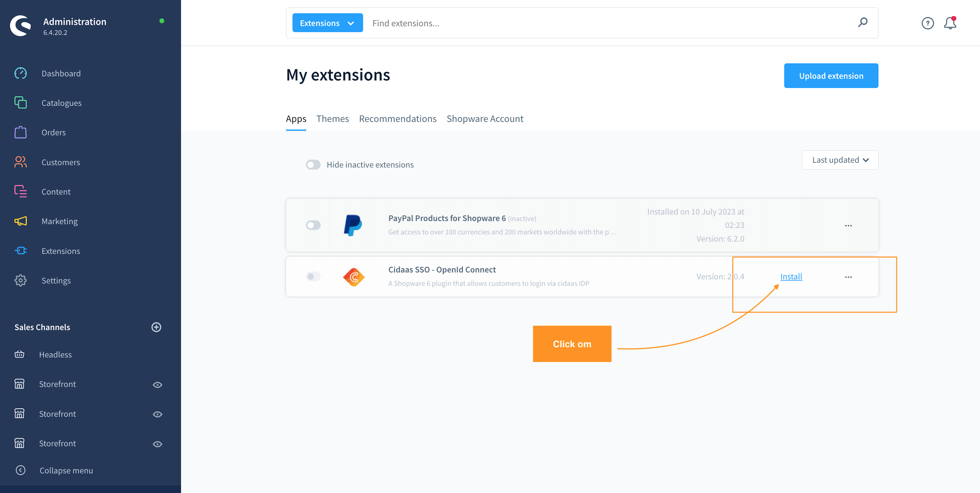Screen dimensions: 980x493
Task: Click the Upload extension button
Action: [x=831, y=76]
